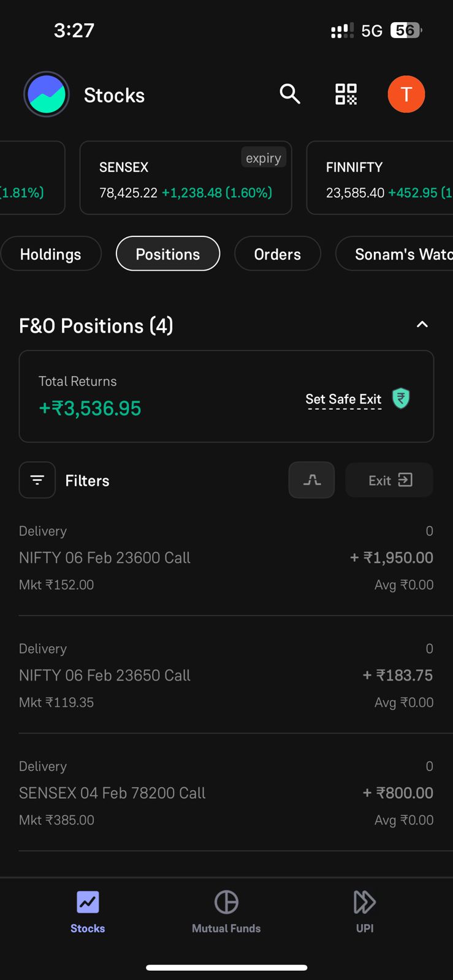Open NIFTY 06 Feb 23600 Call position
Viewport: 453px width, 980px height.
pos(226,557)
